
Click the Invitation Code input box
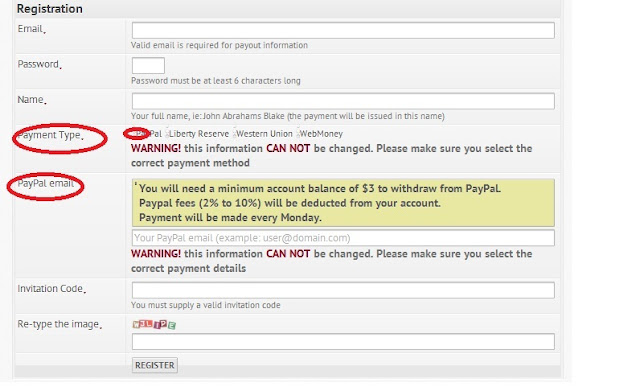coord(343,290)
